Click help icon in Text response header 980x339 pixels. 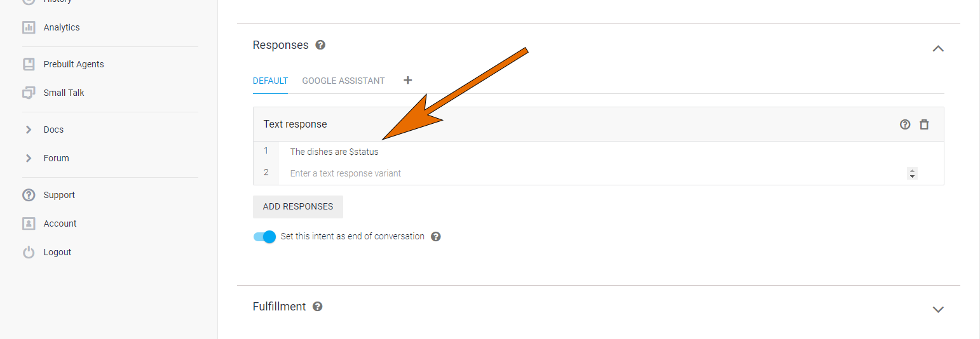coord(905,124)
